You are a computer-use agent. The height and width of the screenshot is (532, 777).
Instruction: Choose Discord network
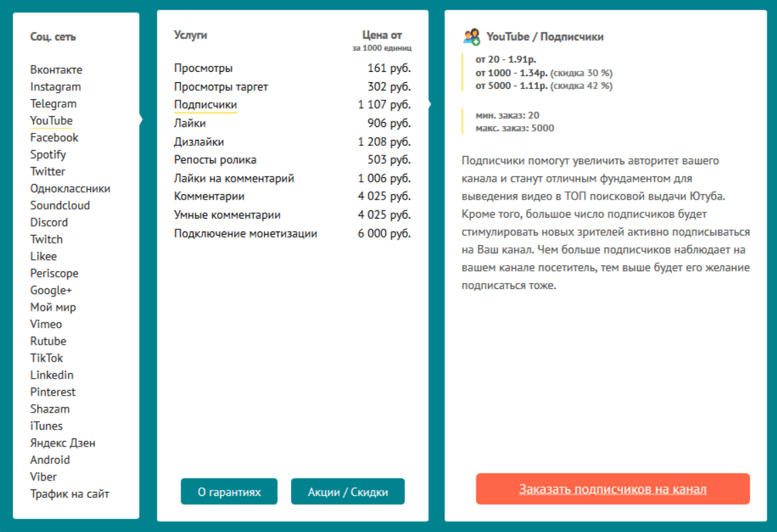tap(49, 223)
